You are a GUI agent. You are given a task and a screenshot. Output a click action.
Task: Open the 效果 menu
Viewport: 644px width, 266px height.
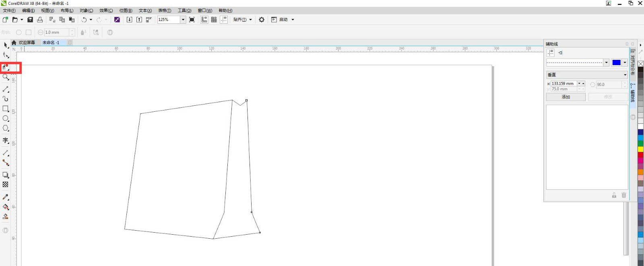point(106,10)
